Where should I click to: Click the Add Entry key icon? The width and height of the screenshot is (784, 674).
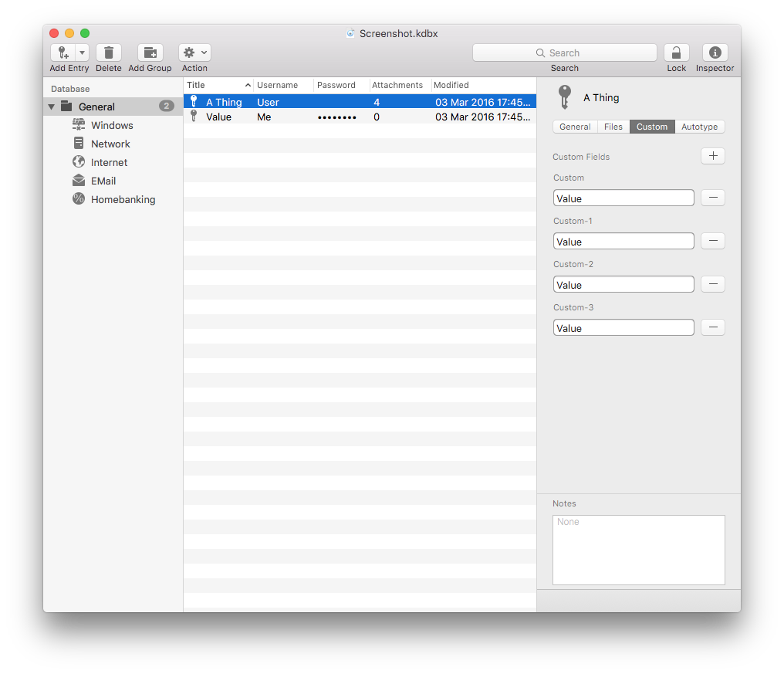(x=63, y=52)
